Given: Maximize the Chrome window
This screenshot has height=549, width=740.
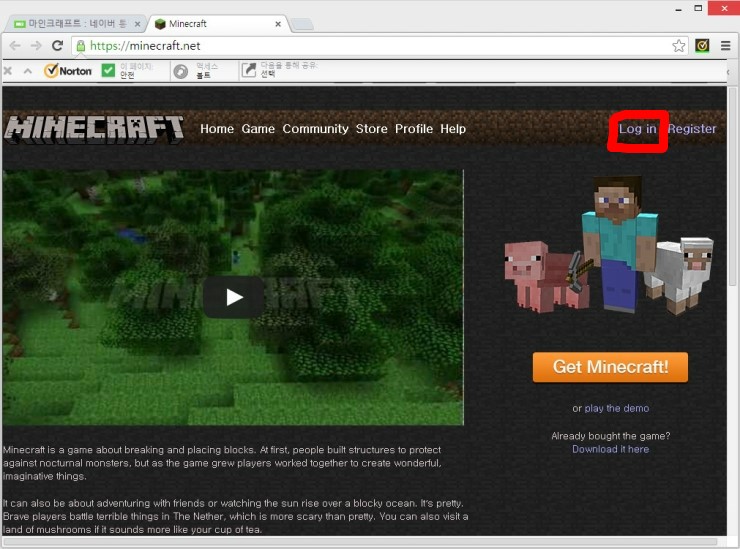Looking at the screenshot, I should coord(698,8).
